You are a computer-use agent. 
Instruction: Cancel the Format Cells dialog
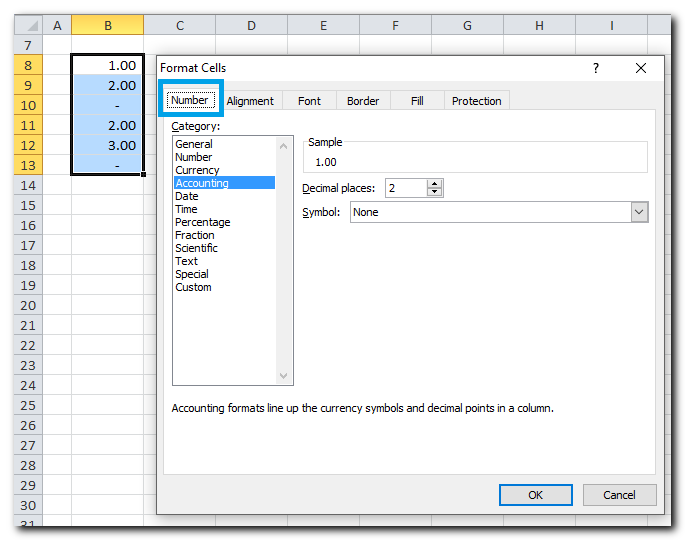point(619,495)
